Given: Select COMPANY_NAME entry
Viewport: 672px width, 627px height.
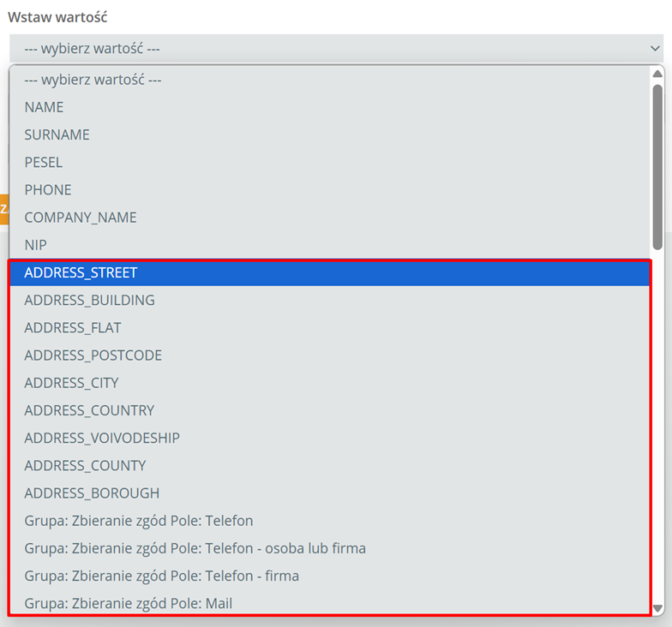Looking at the screenshot, I should pos(81,218).
